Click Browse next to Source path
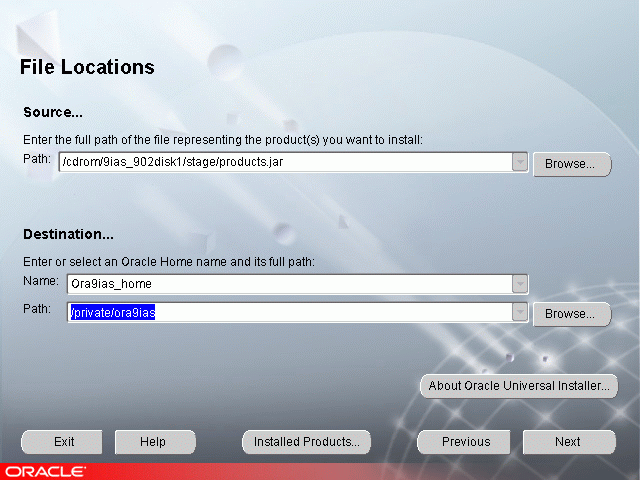Screen dimensions: 640x480 point(572,164)
